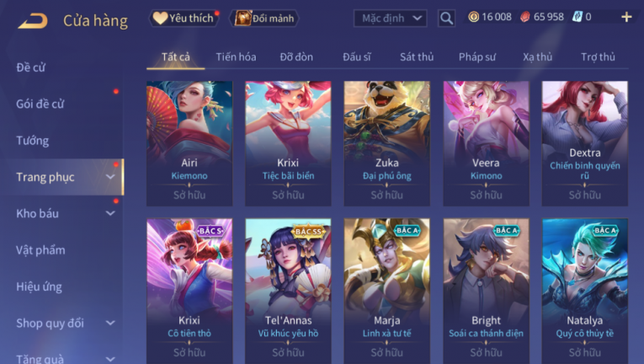644x364 pixels.
Task: Select Zuka Đại phú ông skin card
Action: [x=387, y=143]
